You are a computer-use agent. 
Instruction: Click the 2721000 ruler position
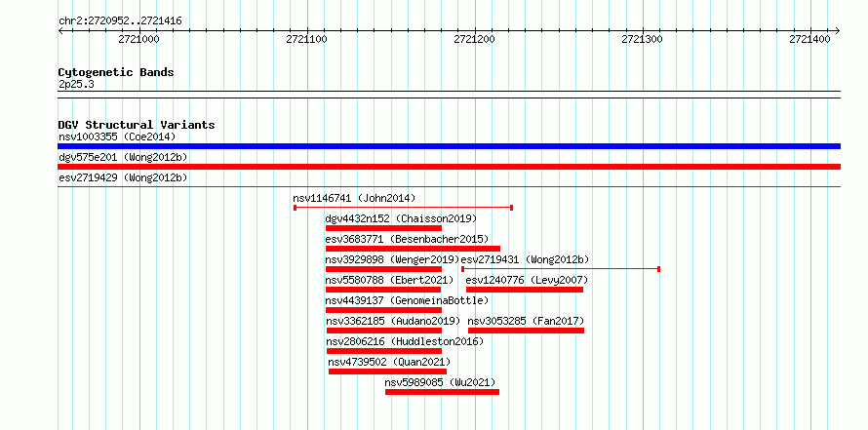pyautogui.click(x=138, y=39)
